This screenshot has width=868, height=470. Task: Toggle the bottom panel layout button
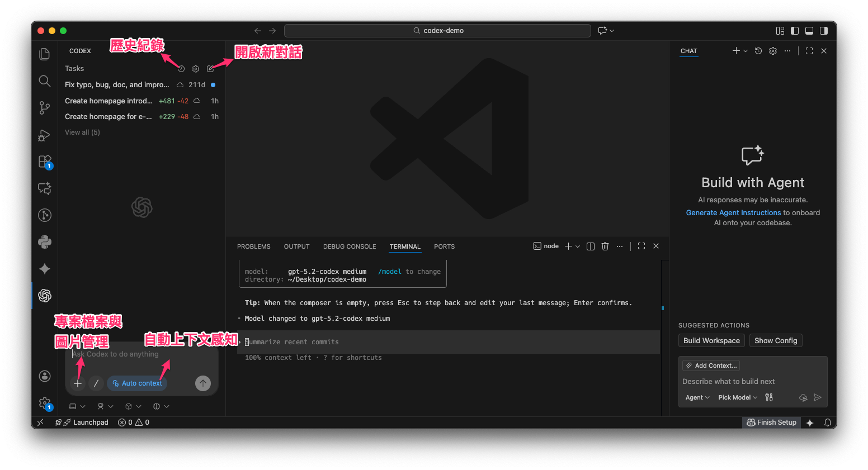[x=809, y=31]
